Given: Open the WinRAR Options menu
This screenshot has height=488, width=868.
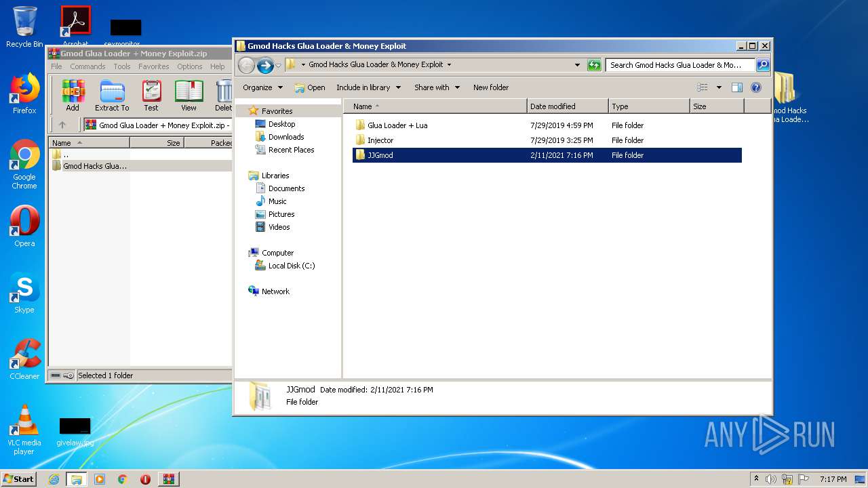Looking at the screenshot, I should (190, 66).
